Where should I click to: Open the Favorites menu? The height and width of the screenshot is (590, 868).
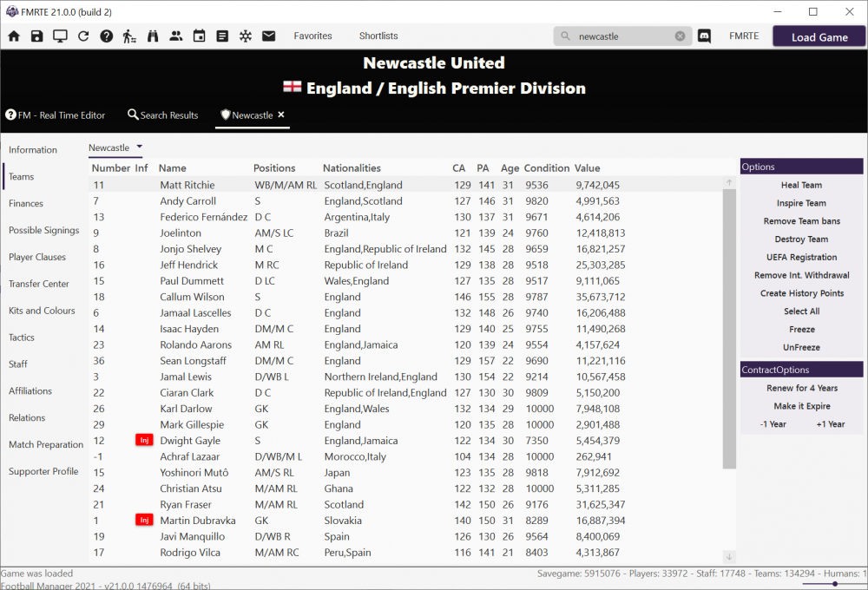pos(312,36)
